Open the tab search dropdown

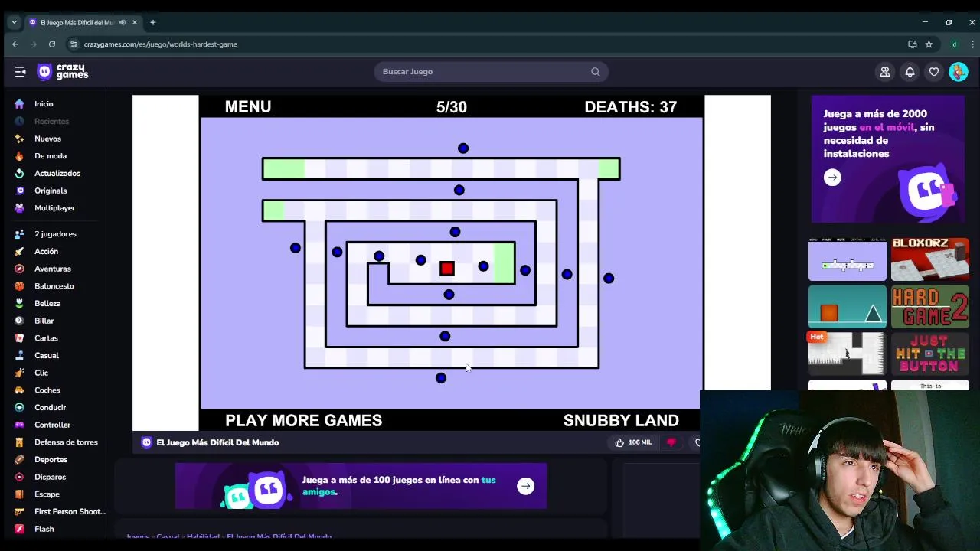(14, 22)
